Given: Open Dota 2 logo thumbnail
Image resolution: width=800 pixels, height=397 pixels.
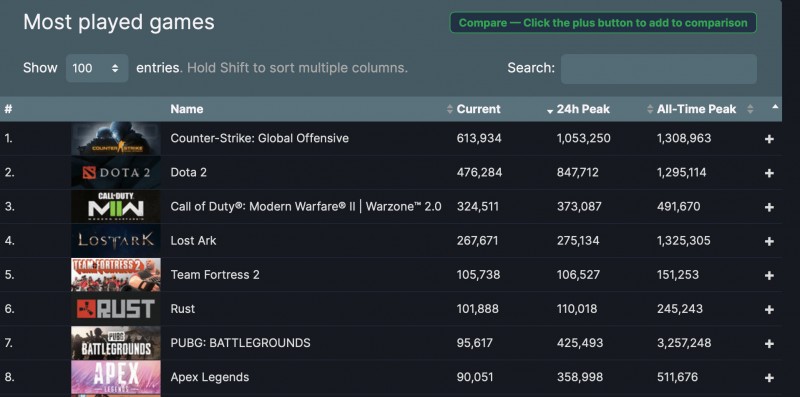Looking at the screenshot, I should tap(116, 172).
